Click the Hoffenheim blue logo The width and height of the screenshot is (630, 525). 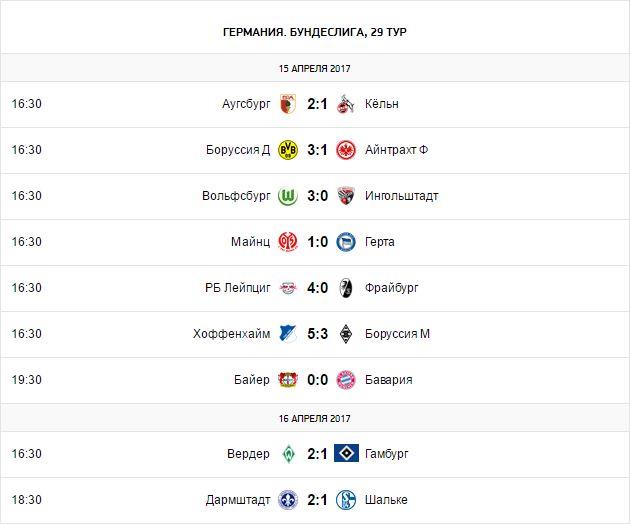pos(288,334)
